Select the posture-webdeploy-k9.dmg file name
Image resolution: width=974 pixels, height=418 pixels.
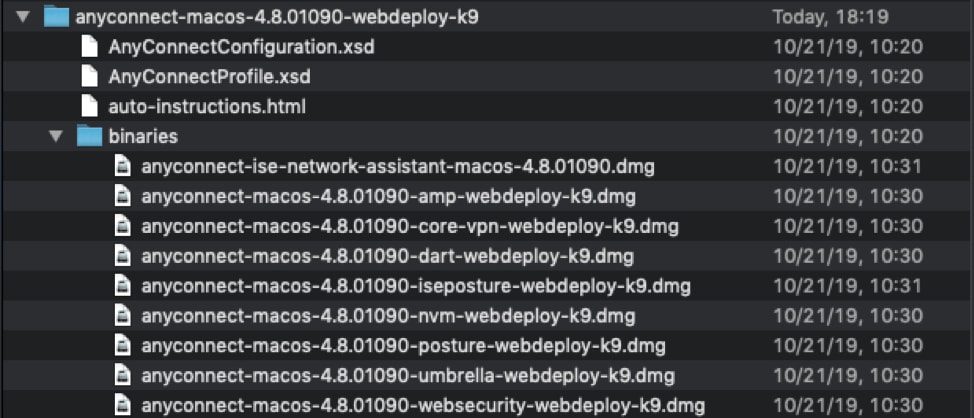403,346
